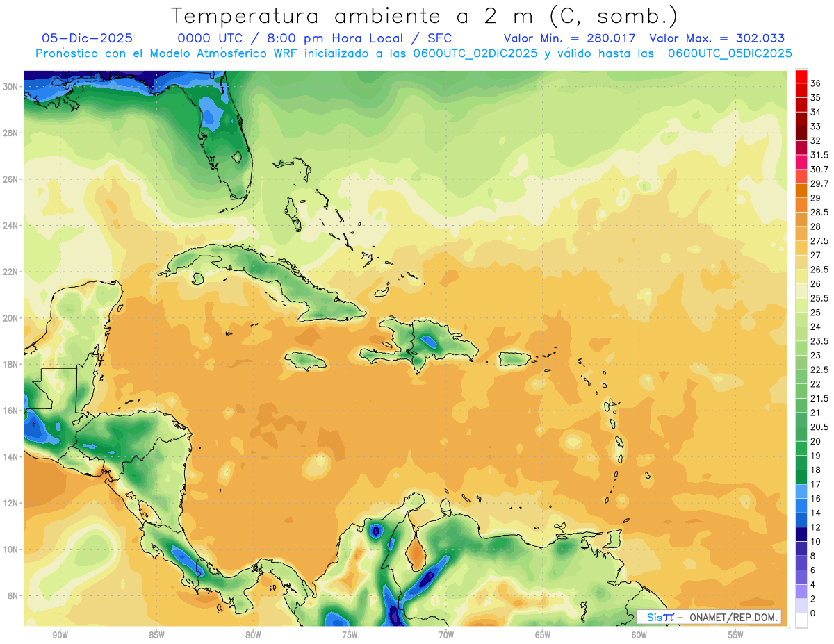Click legend value 33

[815, 126]
